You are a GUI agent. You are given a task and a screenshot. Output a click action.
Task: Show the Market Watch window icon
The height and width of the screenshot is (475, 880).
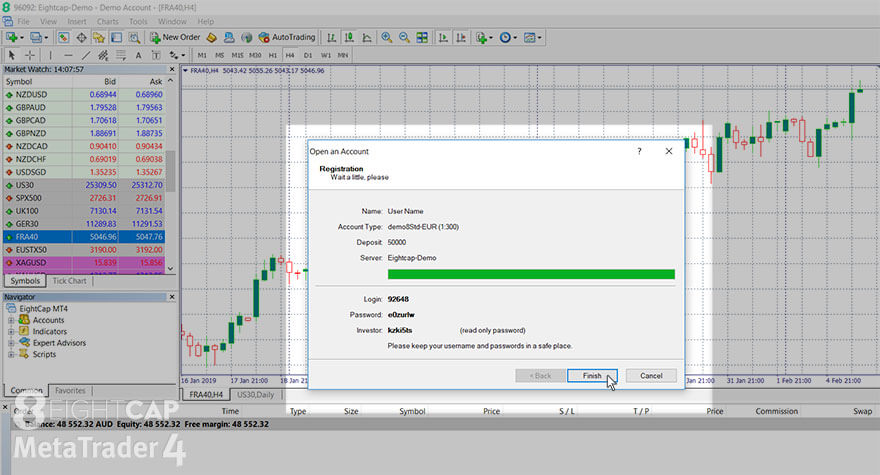(x=63, y=38)
